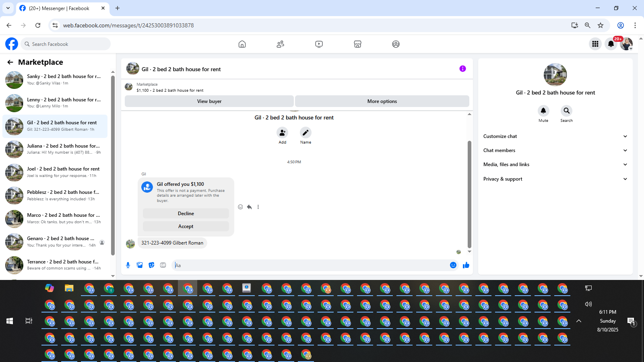Open the Chrome zoom magnifier icon
Screen dimensions: 644x362
[x=588, y=25]
